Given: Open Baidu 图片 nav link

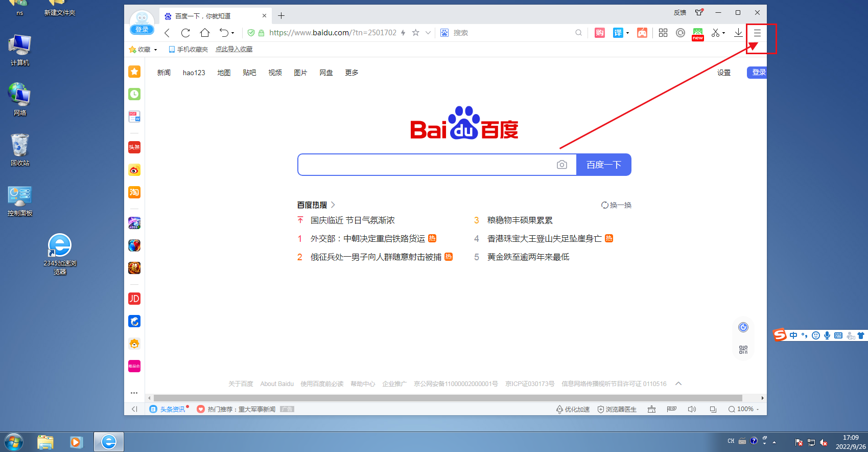Looking at the screenshot, I should click(300, 73).
